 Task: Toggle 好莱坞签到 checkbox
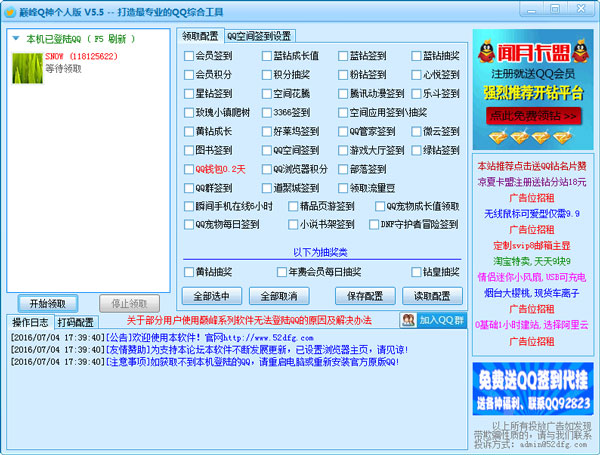click(267, 131)
